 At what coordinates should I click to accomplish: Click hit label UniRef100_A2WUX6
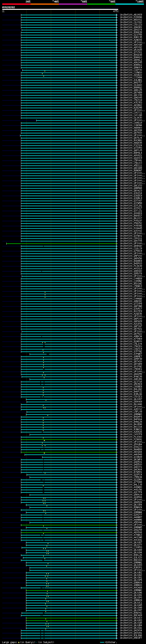click(x=131, y=40)
